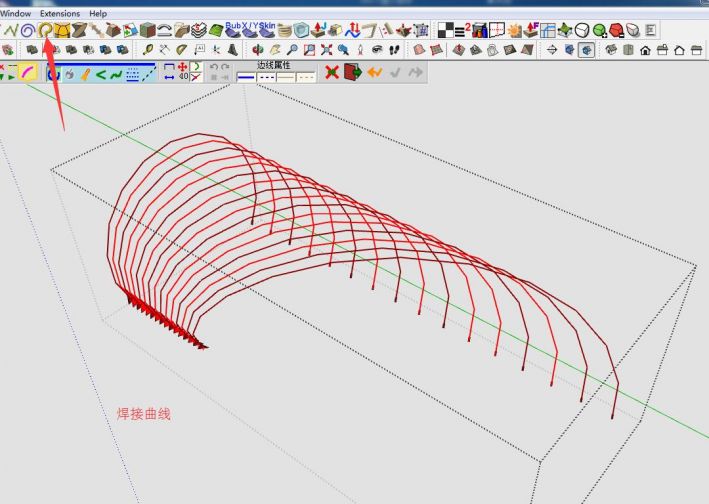This screenshot has height=504, width=709.
Task: Click the orange pencil edit icon
Action: (85, 74)
